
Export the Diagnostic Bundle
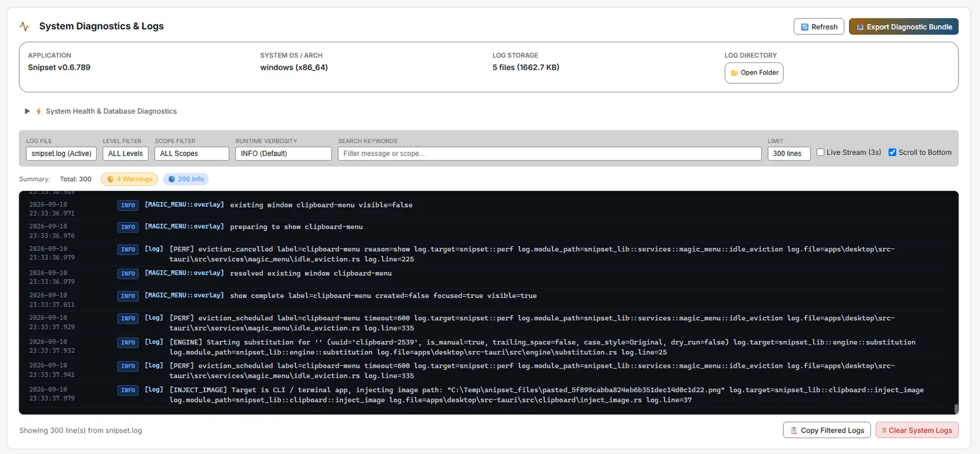point(903,27)
